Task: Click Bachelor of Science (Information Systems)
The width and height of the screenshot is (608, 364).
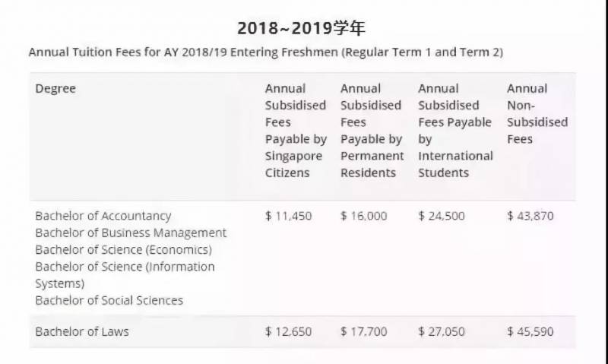Action: tap(125, 267)
